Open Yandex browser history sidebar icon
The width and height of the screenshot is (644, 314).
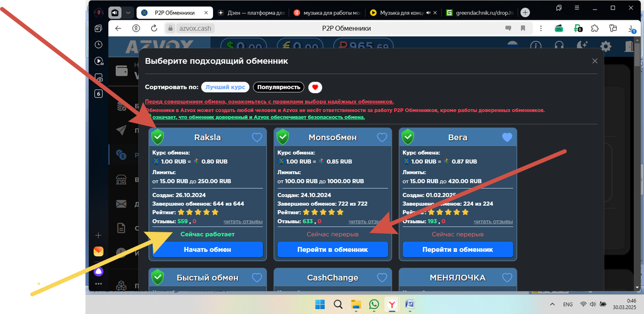tap(98, 45)
